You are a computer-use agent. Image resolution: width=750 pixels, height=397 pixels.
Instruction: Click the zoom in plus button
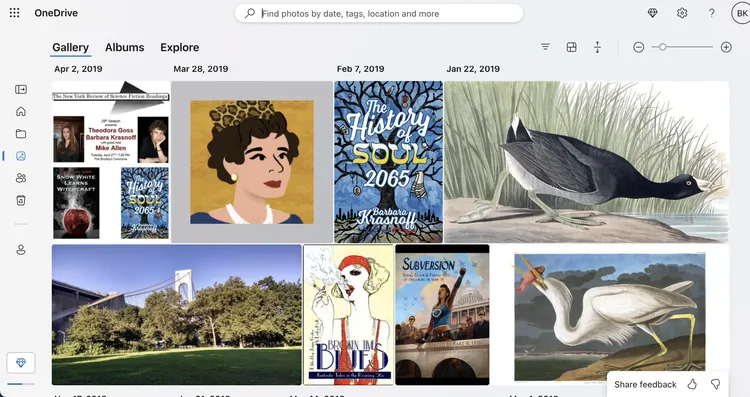tap(726, 47)
